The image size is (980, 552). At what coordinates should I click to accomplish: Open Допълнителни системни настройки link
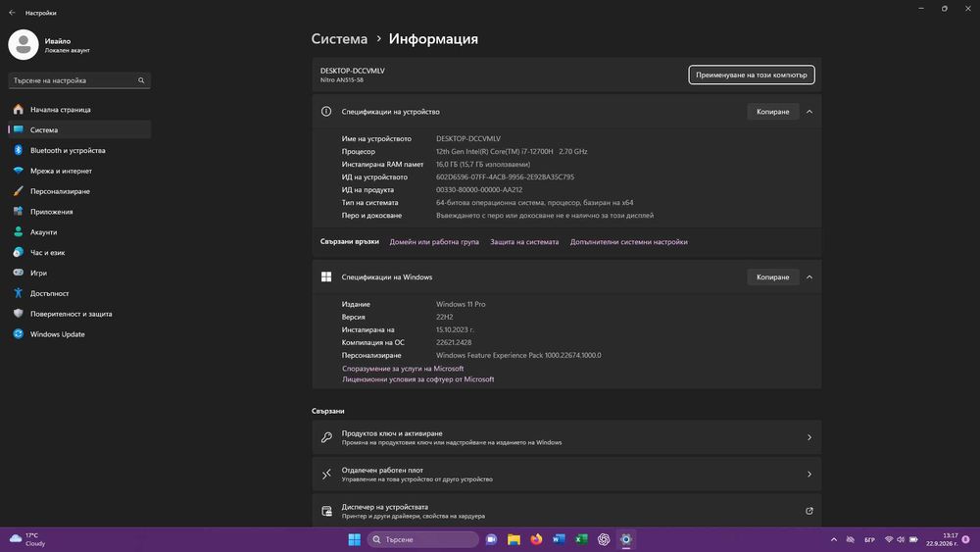(629, 242)
